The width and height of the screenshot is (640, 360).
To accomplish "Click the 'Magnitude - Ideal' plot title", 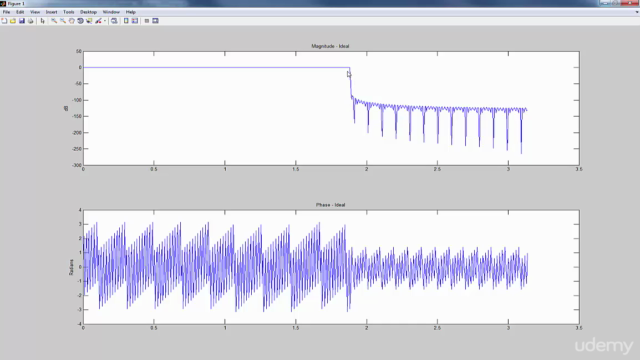I will pos(330,46).
